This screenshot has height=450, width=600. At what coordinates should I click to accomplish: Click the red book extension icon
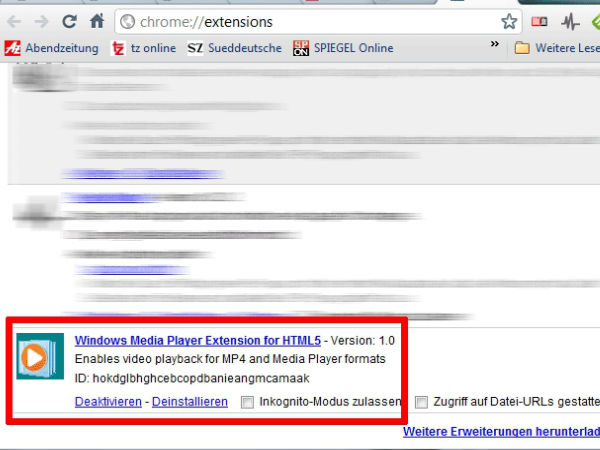click(540, 21)
